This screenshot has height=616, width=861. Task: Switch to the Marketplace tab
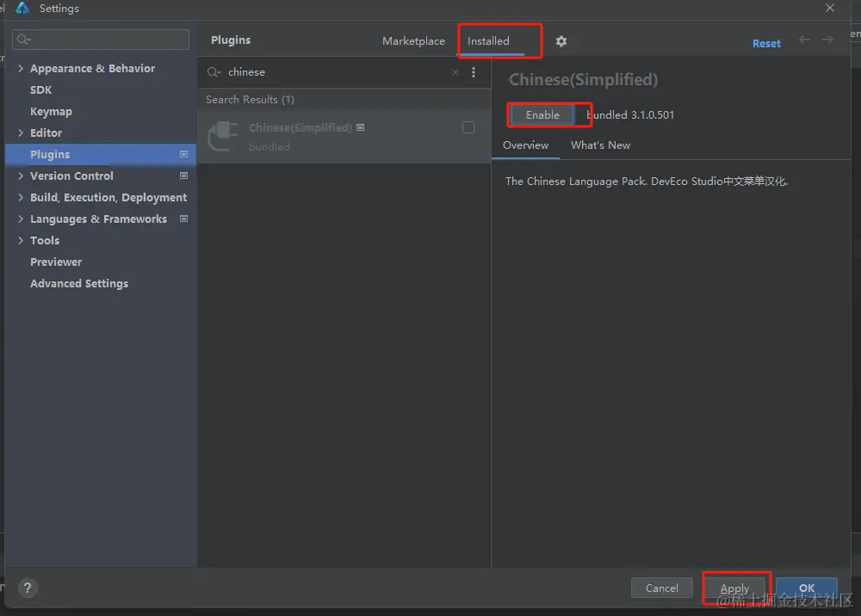413,41
